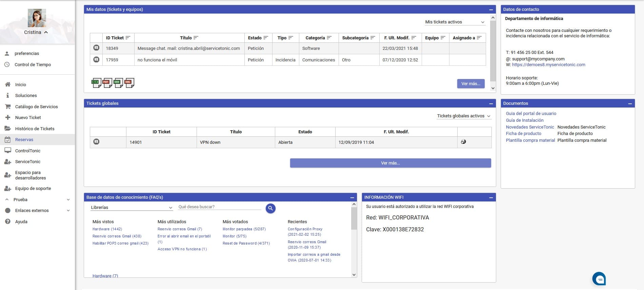Viewport: 644px width, 290px height.
Task: Open Plantilla compra material link
Action: click(530, 140)
